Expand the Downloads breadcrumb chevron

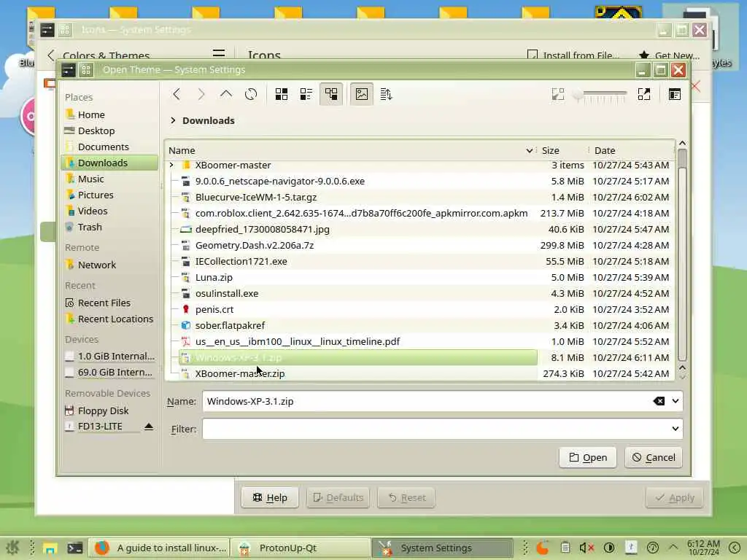coord(173,120)
